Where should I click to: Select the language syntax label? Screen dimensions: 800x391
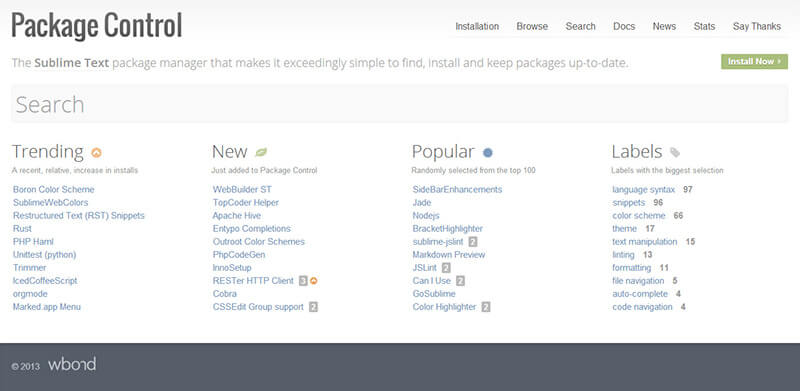(x=644, y=190)
